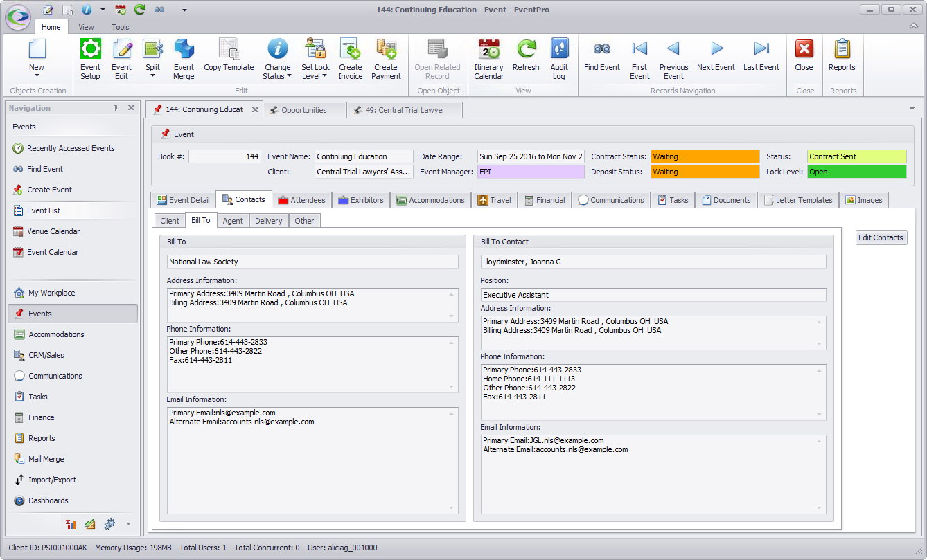This screenshot has height=560, width=927.
Task: Open the Letter Templates tab
Action: [x=797, y=200]
